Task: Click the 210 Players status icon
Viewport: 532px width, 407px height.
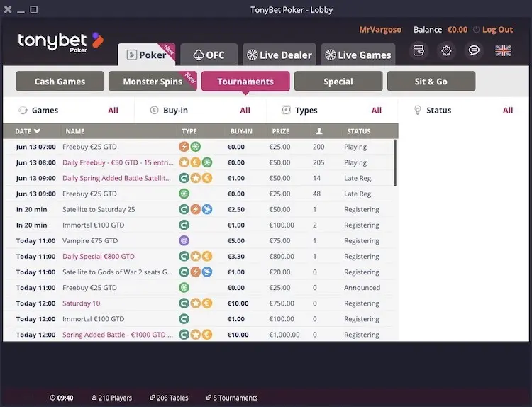Action: 94,398
